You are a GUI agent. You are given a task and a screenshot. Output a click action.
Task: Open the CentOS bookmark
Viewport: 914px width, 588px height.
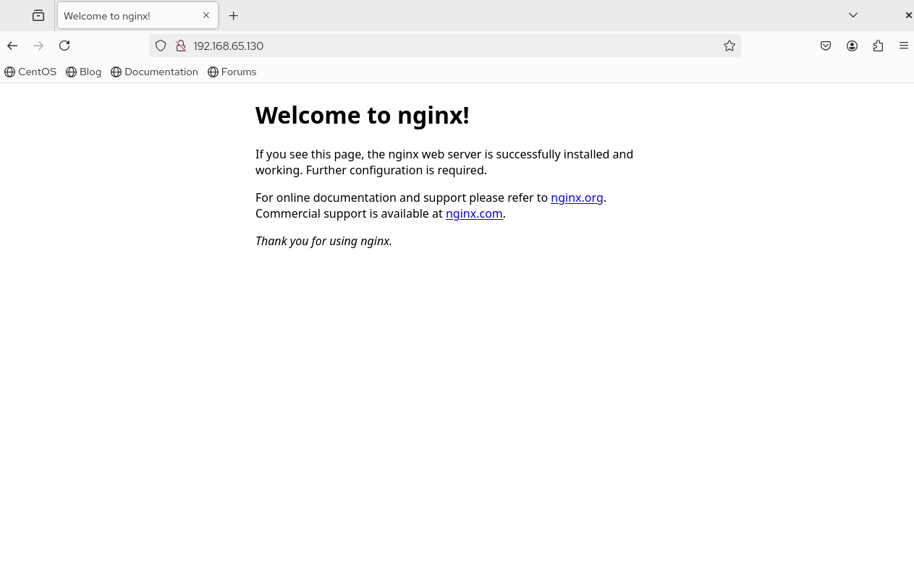pos(30,72)
